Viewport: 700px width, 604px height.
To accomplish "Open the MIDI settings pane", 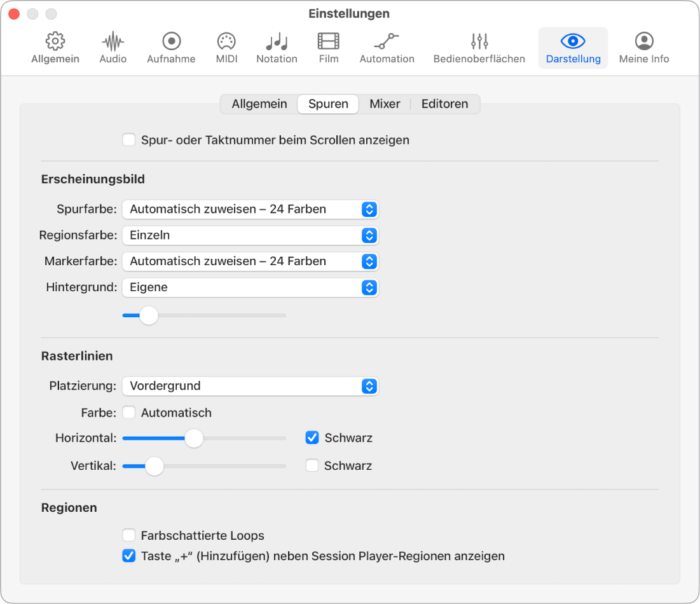I will (x=226, y=48).
